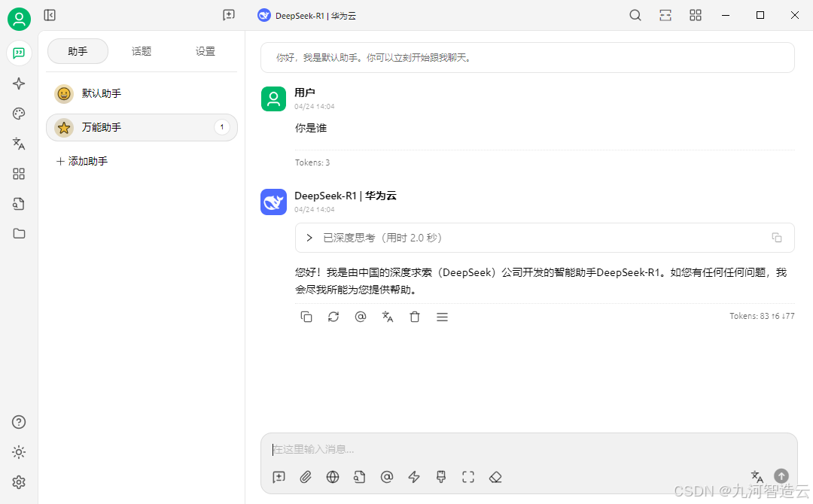Attach a file with the paperclip icon
The width and height of the screenshot is (813, 504).
click(x=306, y=477)
